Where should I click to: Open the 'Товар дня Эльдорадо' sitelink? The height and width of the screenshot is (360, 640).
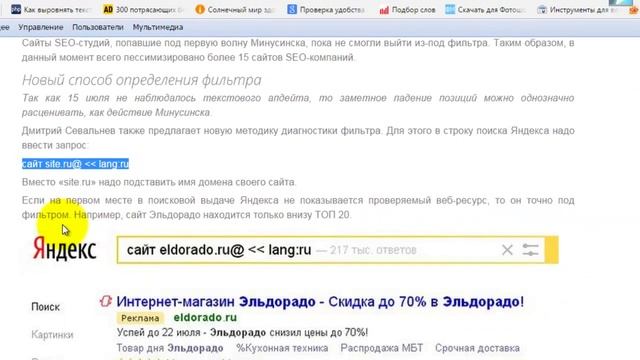pyautogui.click(x=170, y=348)
